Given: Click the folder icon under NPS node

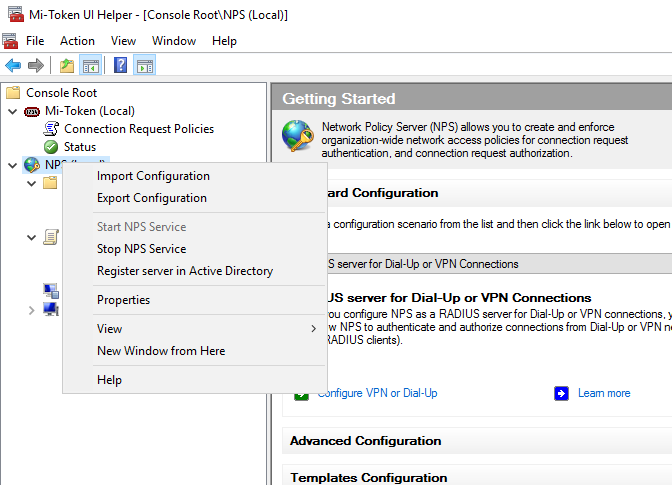Looking at the screenshot, I should [50, 183].
